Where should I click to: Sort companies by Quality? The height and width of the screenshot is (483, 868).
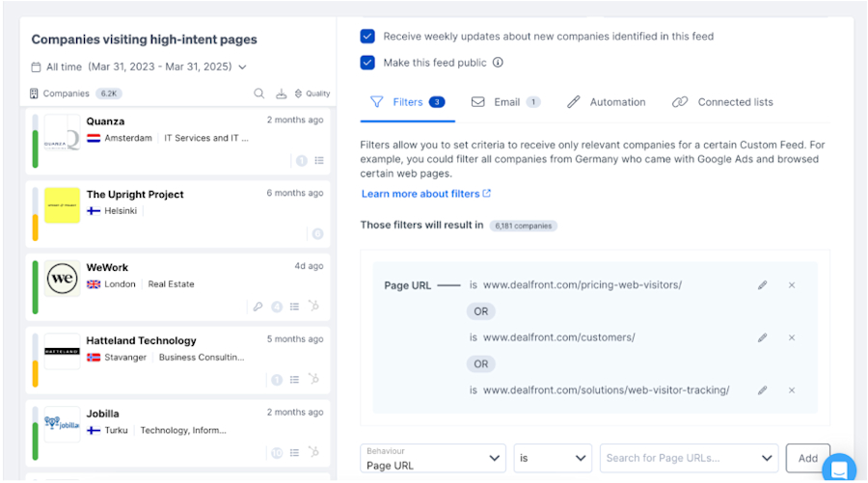point(312,94)
